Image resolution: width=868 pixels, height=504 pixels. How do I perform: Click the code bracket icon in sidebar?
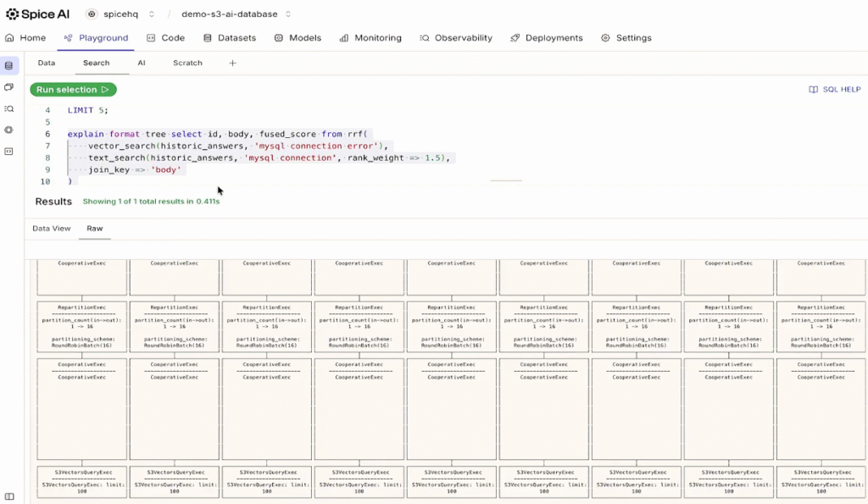click(9, 151)
